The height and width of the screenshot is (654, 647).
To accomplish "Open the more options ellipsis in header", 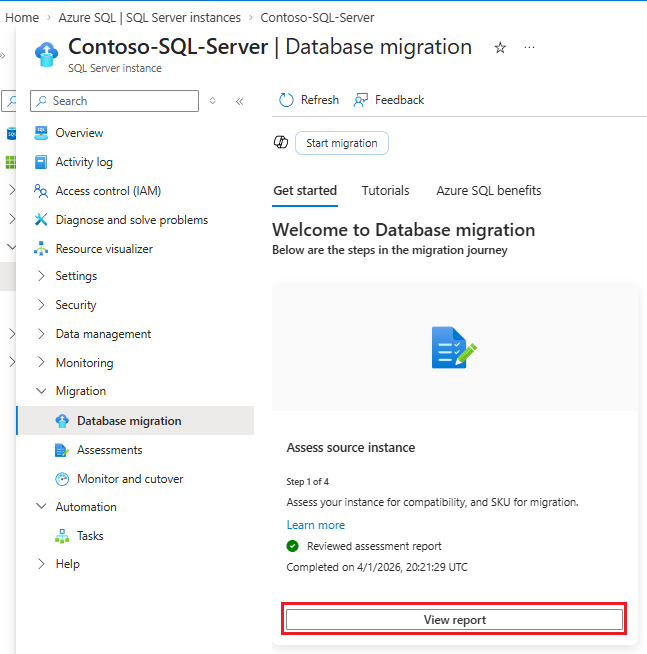I will tap(529, 48).
